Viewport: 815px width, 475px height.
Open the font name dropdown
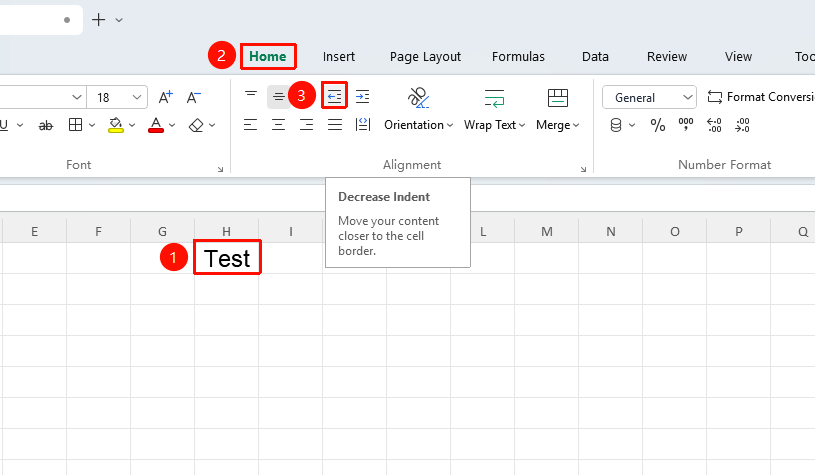(76, 97)
